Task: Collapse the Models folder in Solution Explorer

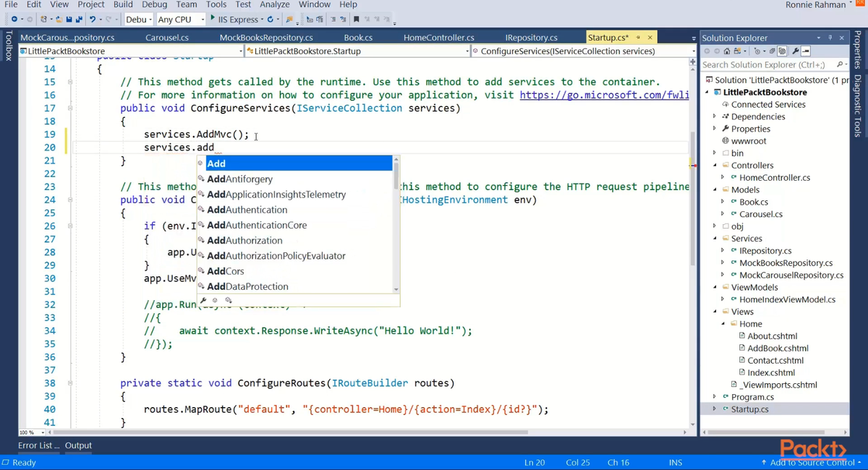Action: pos(715,190)
